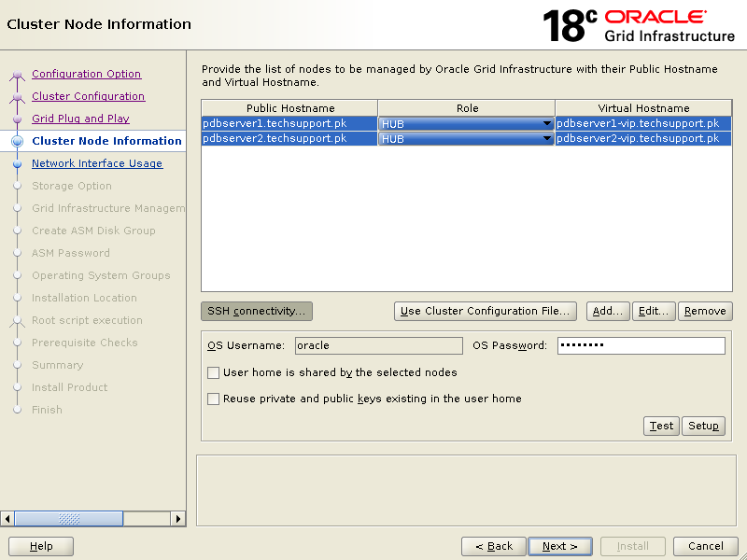Enable Reuse private and public keys checkbox

[214, 399]
